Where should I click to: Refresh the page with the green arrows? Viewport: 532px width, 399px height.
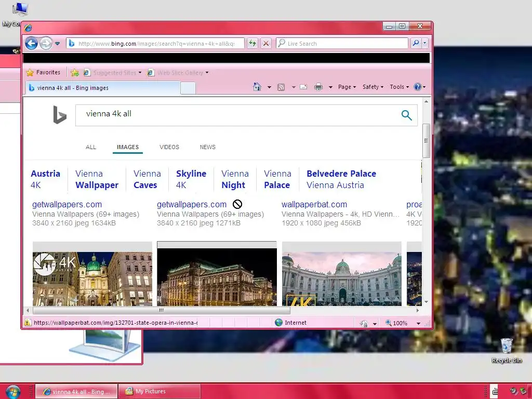[x=252, y=44]
